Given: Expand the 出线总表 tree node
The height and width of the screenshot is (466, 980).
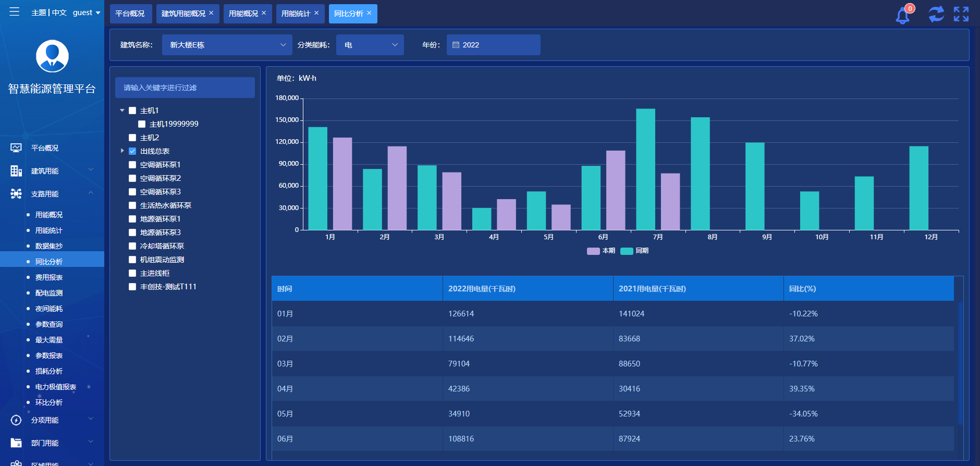Looking at the screenshot, I should [123, 151].
